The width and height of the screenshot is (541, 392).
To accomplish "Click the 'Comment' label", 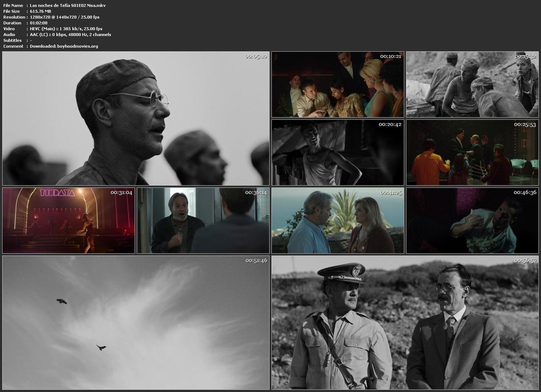I will (x=13, y=46).
